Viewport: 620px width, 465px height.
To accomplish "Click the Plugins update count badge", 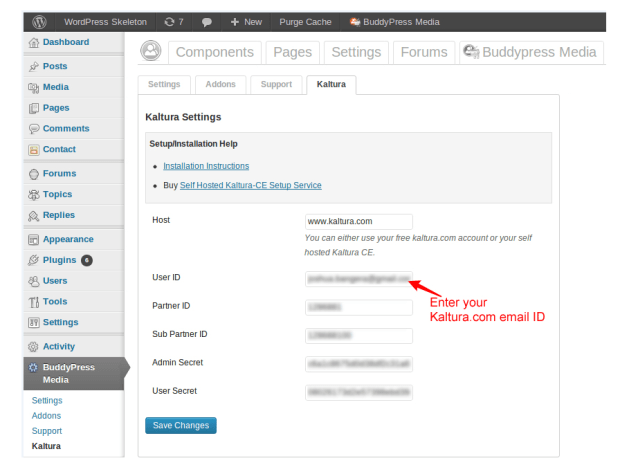I will (87, 260).
